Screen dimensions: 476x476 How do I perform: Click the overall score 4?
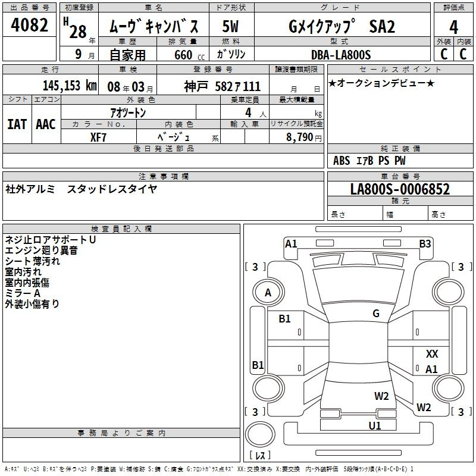click(x=453, y=27)
